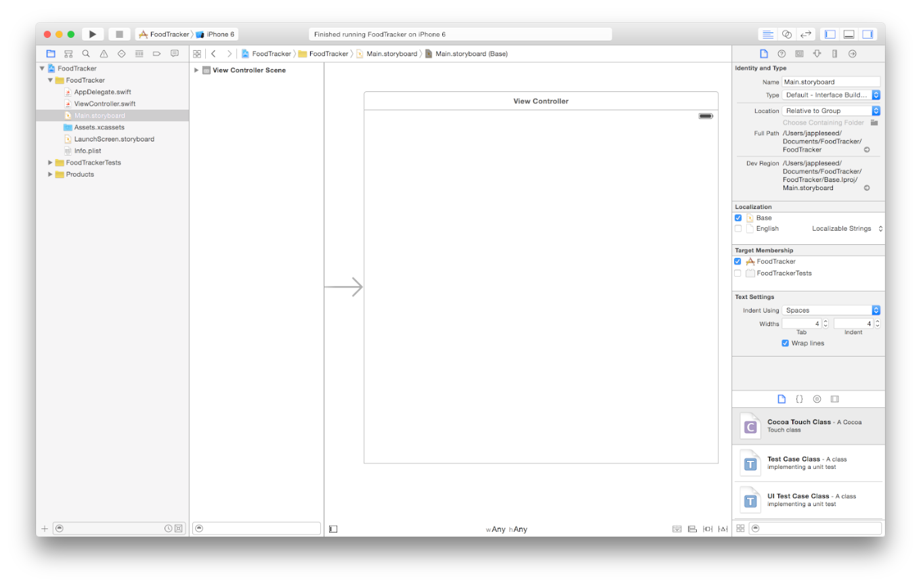Uncheck Base localization checkbox

[738, 218]
